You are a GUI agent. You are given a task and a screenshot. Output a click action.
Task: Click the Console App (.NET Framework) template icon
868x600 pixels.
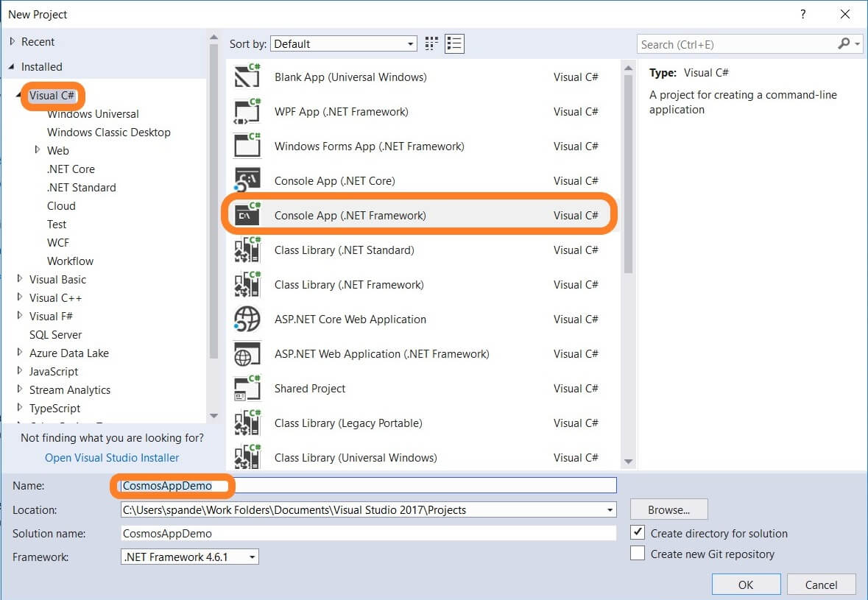247,215
